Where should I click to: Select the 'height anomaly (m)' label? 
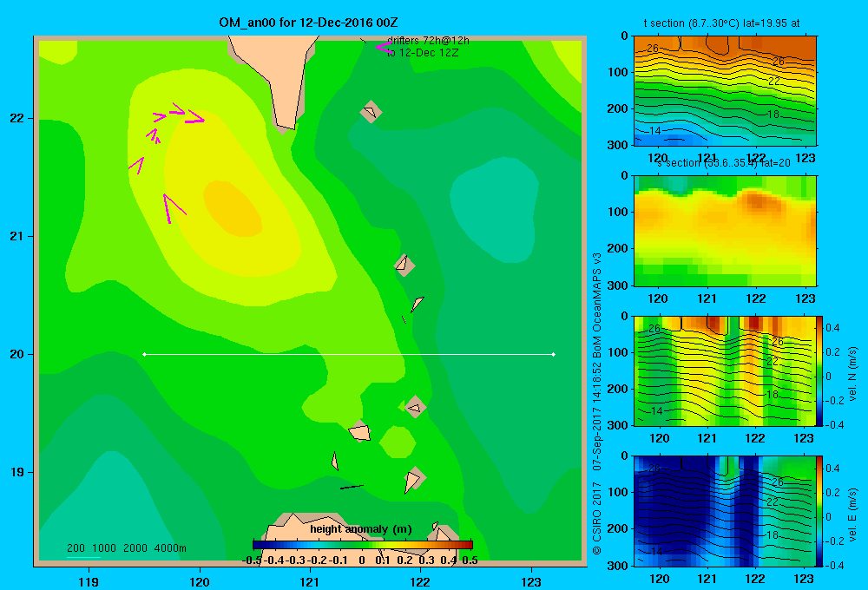coord(361,529)
